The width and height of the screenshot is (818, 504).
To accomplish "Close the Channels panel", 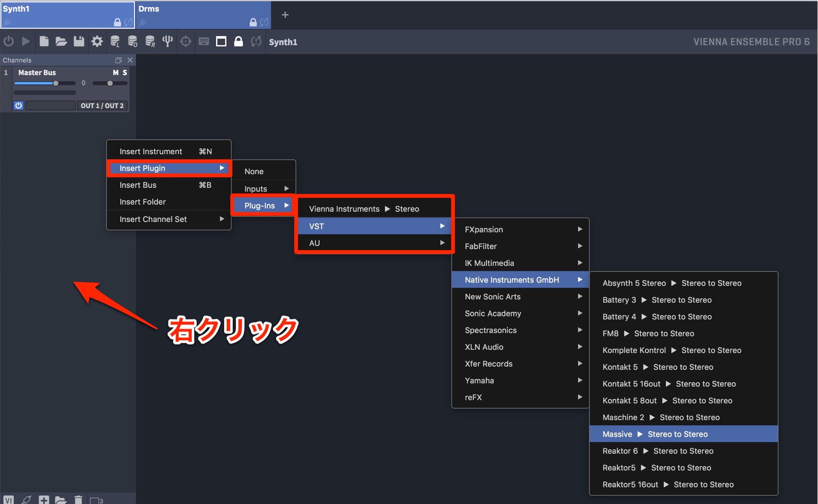I will (x=130, y=60).
